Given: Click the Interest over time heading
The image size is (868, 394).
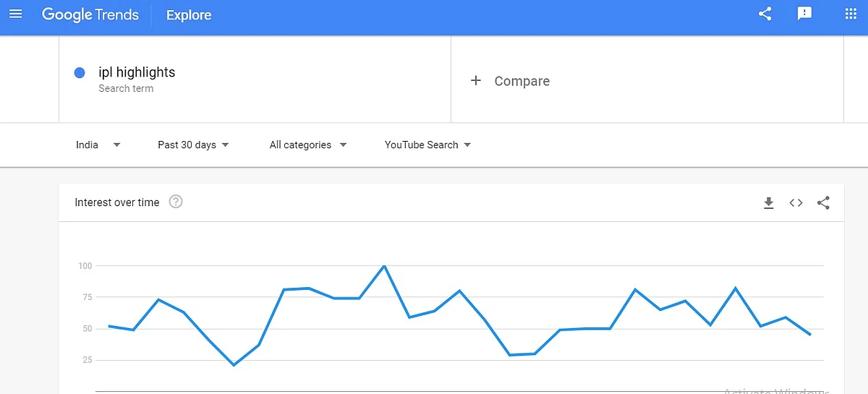Looking at the screenshot, I should click(x=117, y=202).
